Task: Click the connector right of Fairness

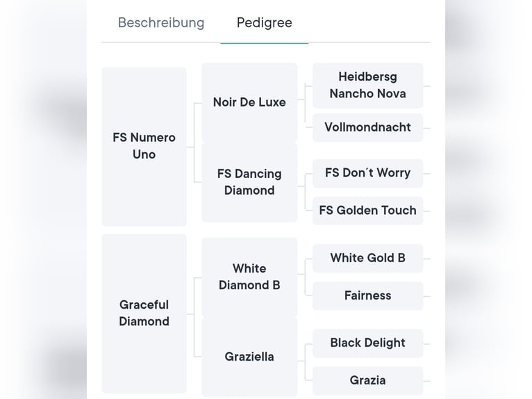Action: tap(426, 296)
